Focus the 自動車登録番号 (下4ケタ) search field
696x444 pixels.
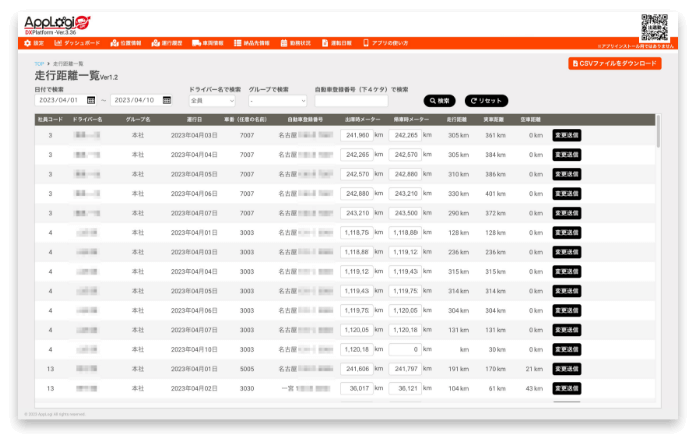[x=351, y=101]
